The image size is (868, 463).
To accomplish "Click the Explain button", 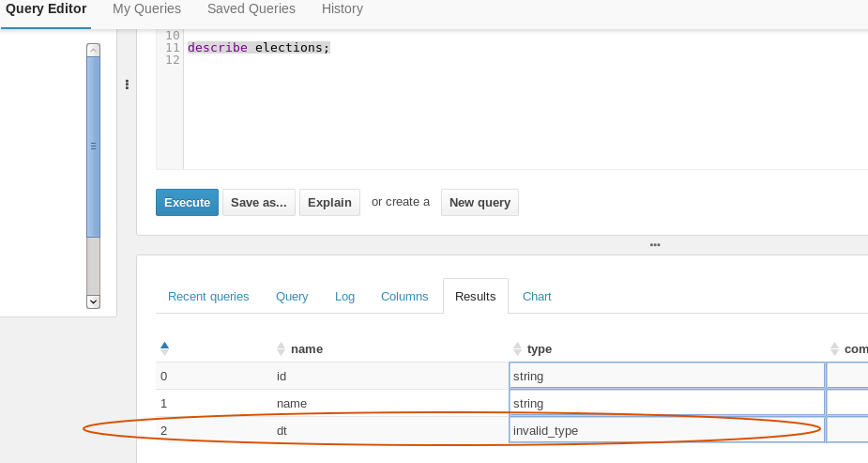I will 329,202.
